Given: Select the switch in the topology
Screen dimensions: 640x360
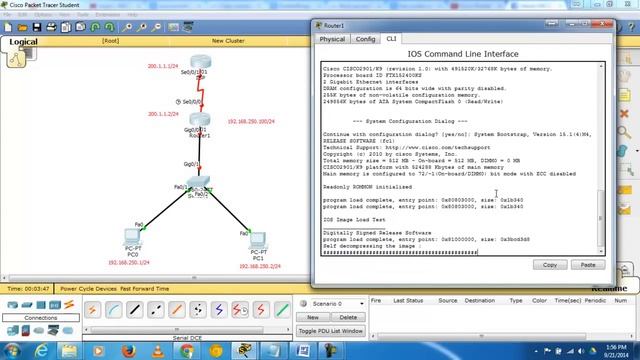Looking at the screenshot, I should pyautogui.click(x=198, y=181).
